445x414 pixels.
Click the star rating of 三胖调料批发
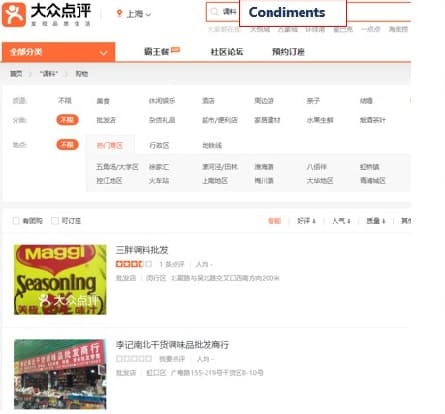[134, 264]
